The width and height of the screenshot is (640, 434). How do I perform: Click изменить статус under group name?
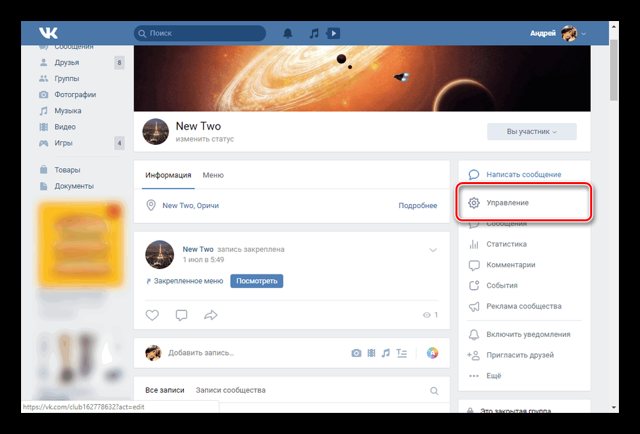[x=204, y=139]
